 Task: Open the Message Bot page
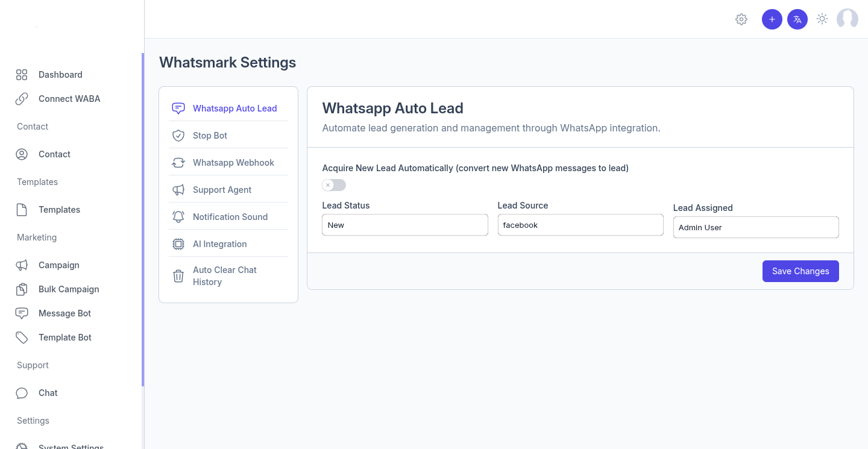[x=64, y=313]
